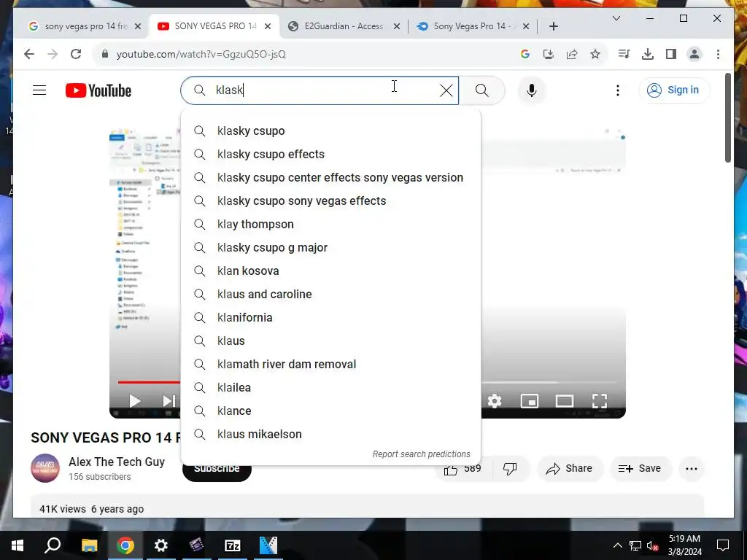This screenshot has height=560, width=747.
Task: Save the video to a playlist
Action: [x=640, y=469]
